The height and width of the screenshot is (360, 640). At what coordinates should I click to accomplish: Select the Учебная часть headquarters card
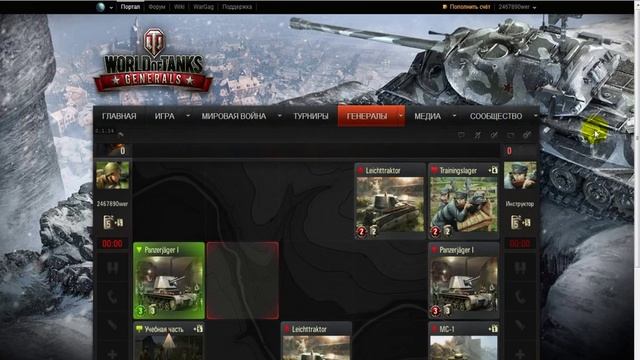coord(169,341)
